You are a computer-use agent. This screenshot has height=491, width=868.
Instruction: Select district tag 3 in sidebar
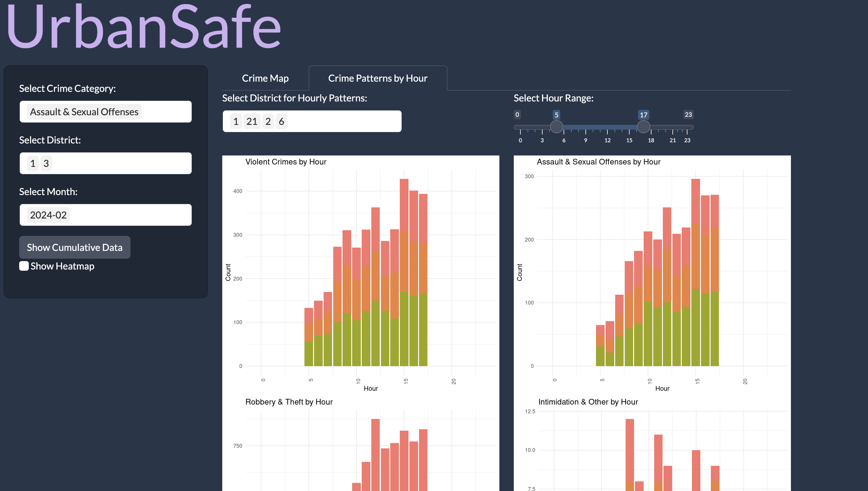click(46, 164)
